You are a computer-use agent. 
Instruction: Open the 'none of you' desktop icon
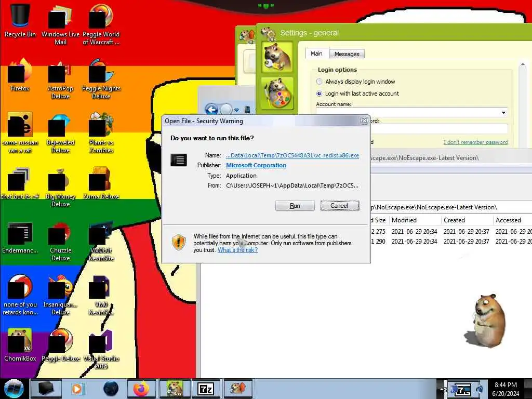pos(20,295)
